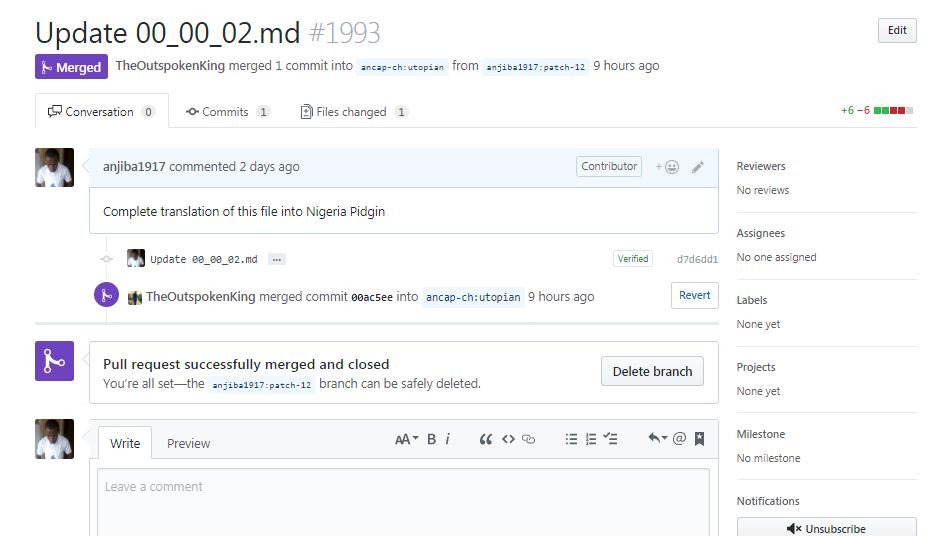The width and height of the screenshot is (942, 536).
Task: Click the Contributor badge
Action: (x=609, y=166)
